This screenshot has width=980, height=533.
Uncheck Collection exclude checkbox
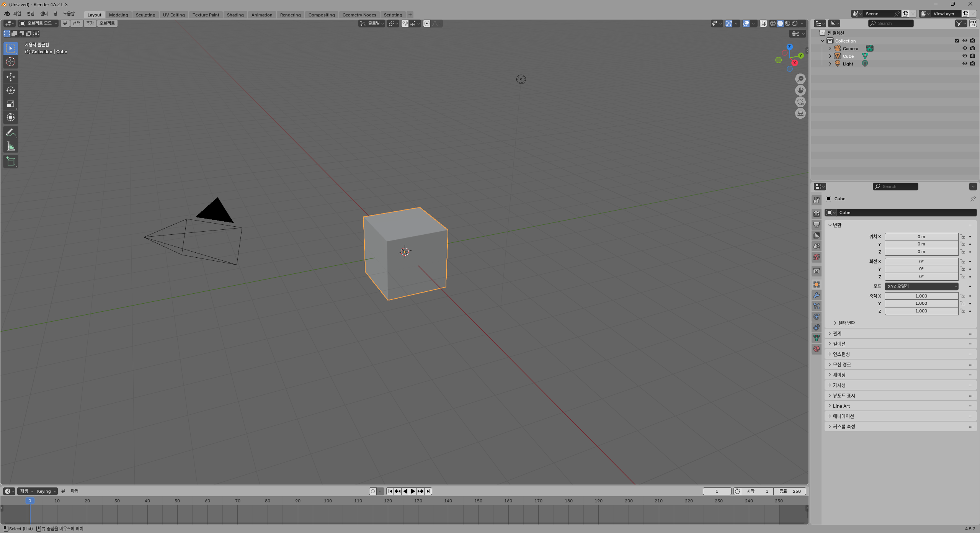click(957, 41)
